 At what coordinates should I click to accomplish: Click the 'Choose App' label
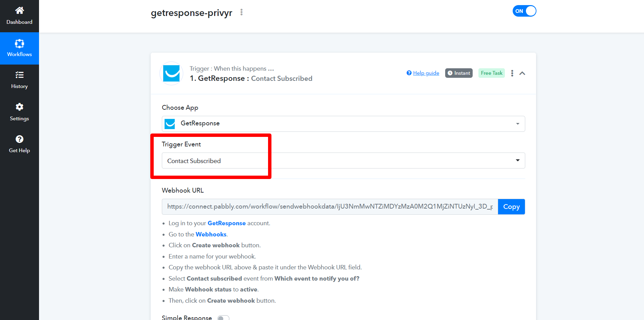click(x=180, y=108)
